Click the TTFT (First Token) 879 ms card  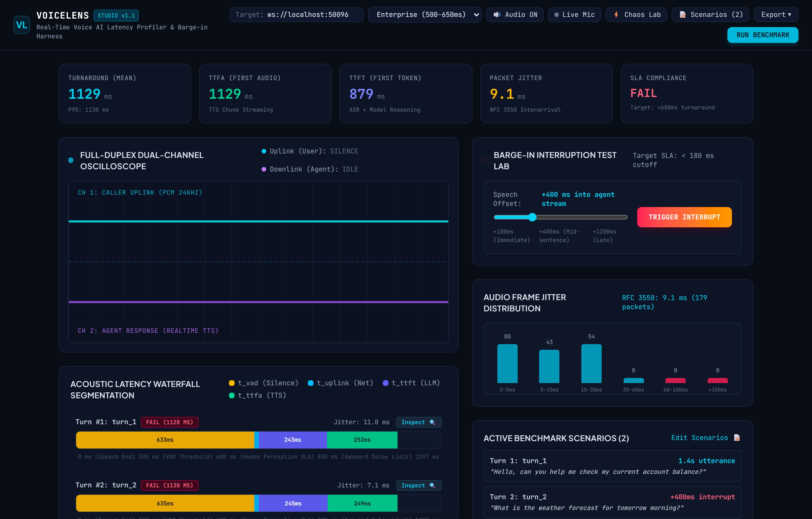point(406,93)
